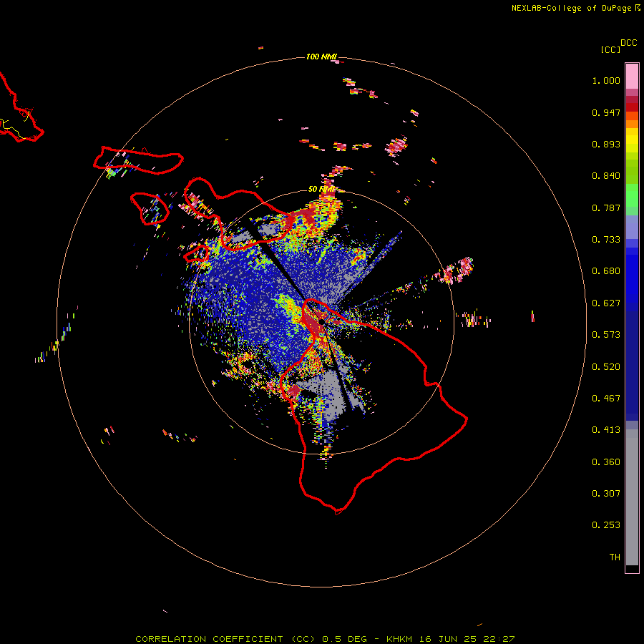Viewport: 644px width, 644px height.
Task: Select the 0.947 scale value
Action: (606, 112)
